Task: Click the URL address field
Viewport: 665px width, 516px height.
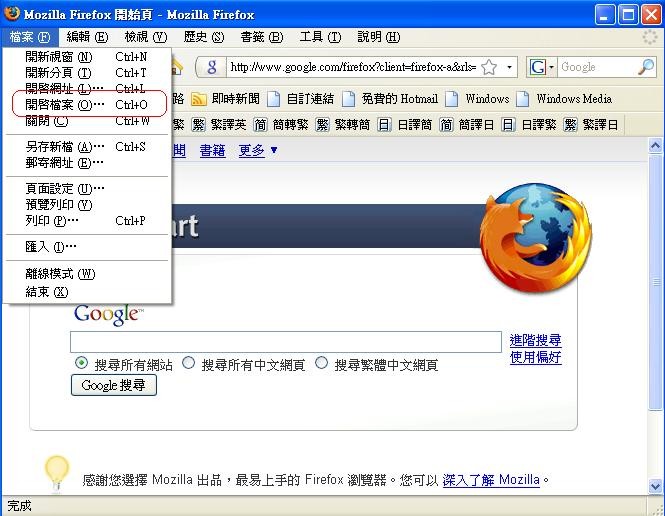Action: coord(354,67)
